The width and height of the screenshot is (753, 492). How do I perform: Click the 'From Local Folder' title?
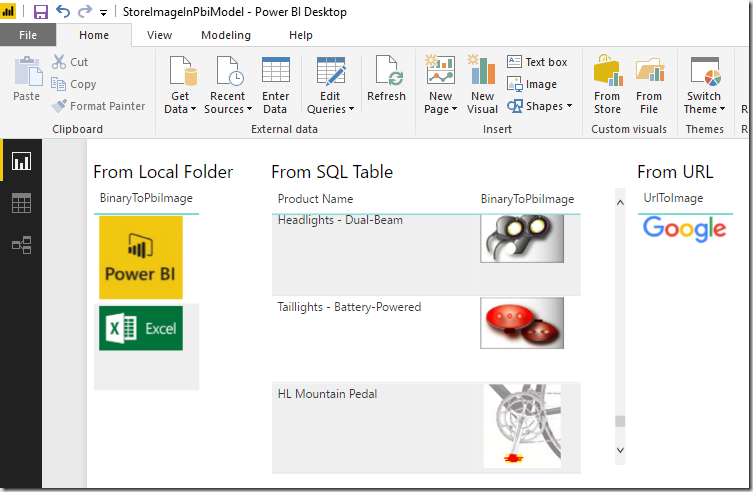pyautogui.click(x=163, y=172)
